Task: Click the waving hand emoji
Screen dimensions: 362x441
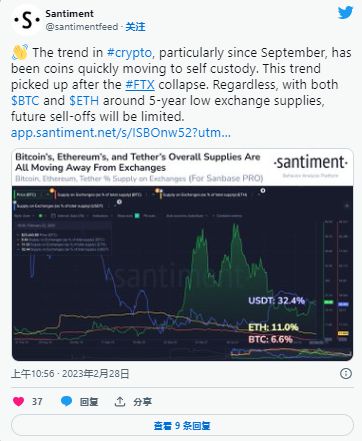Action: click(20, 52)
